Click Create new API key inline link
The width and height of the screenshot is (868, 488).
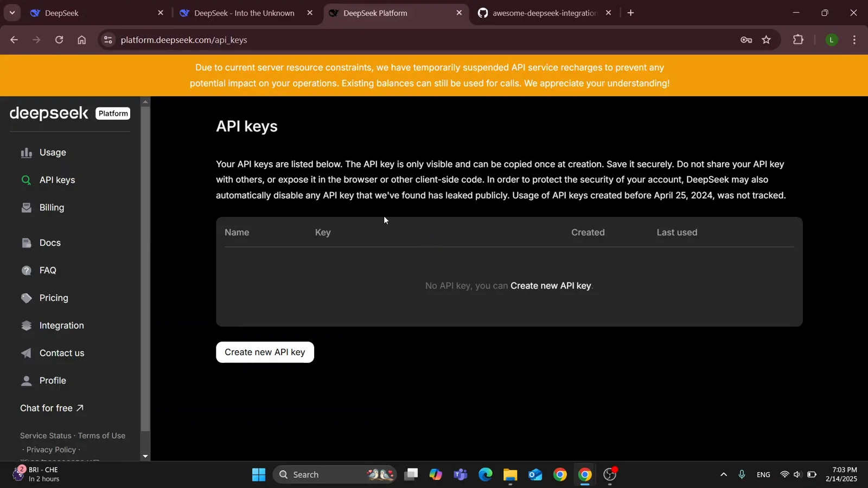click(x=551, y=286)
